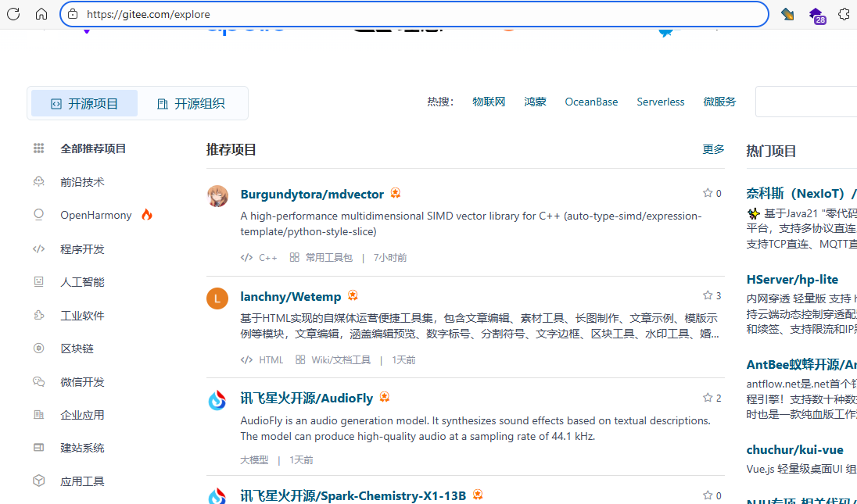
Task: Click the orange L avatar of lanchny
Action: [217, 298]
